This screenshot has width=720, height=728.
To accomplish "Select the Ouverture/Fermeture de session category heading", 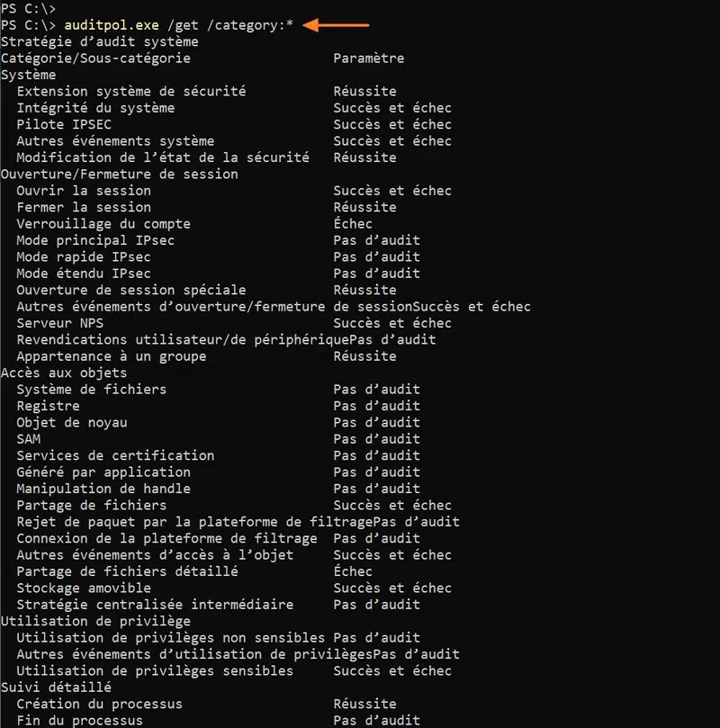I will pyautogui.click(x=119, y=174).
